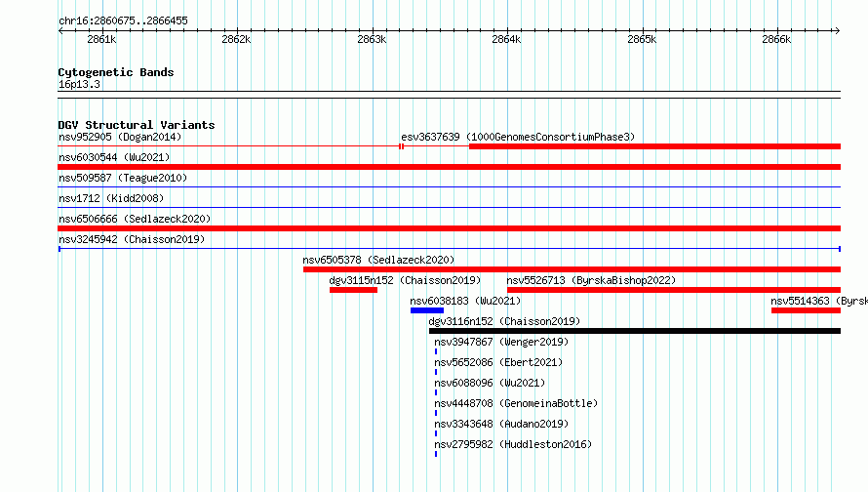Click the nsv5514363 variant label

pyautogui.click(x=819, y=301)
